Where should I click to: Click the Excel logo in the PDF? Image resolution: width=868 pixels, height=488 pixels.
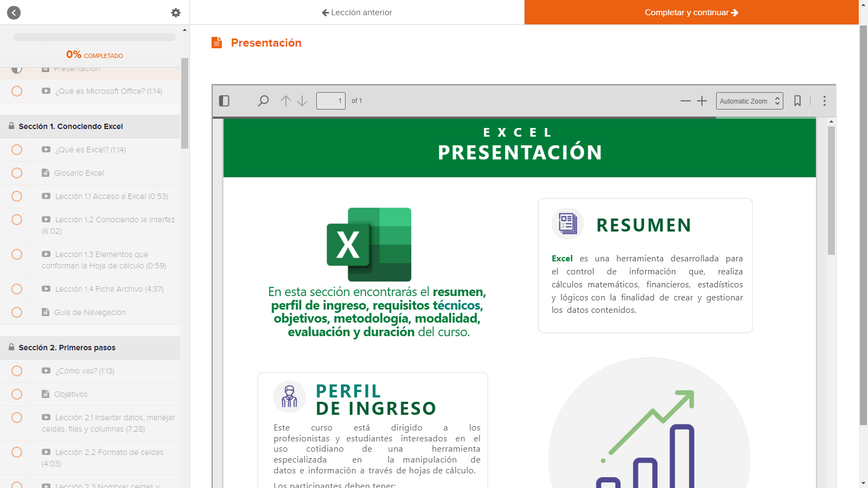[x=369, y=245]
